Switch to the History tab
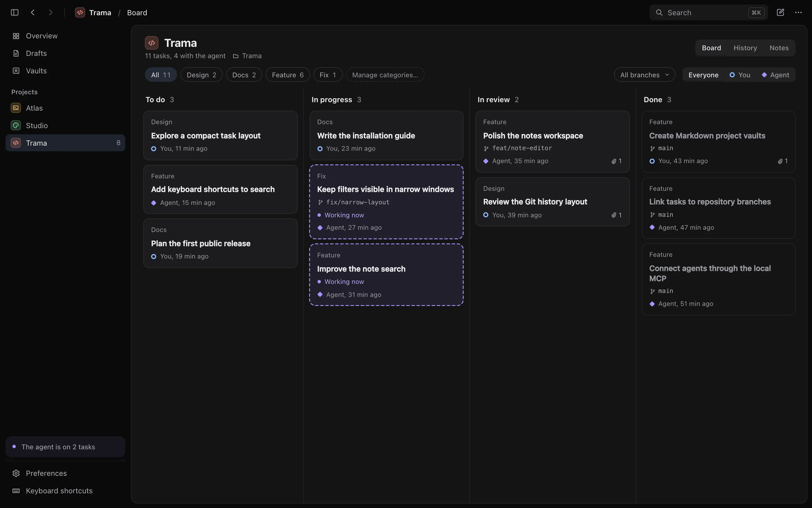This screenshot has height=508, width=812. pos(745,48)
